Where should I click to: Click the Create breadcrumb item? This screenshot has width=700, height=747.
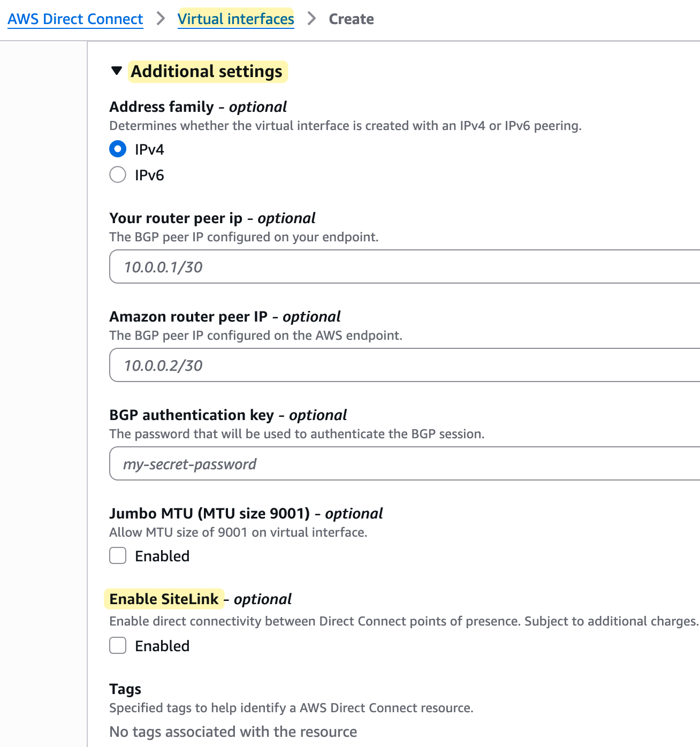pyautogui.click(x=351, y=19)
